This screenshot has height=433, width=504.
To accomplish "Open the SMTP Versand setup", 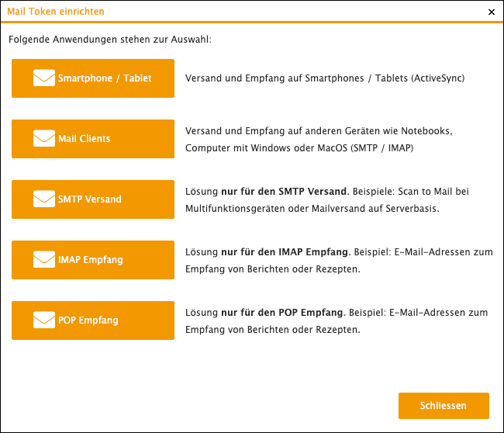I will [x=93, y=199].
